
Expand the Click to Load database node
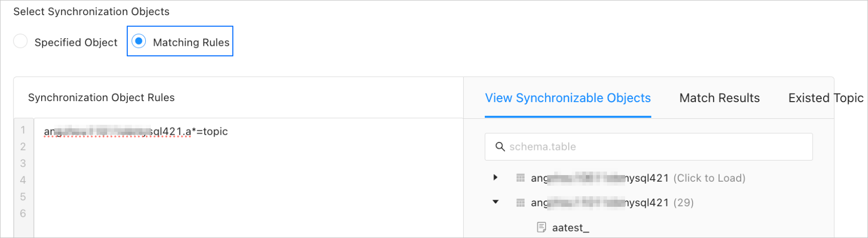tap(495, 178)
